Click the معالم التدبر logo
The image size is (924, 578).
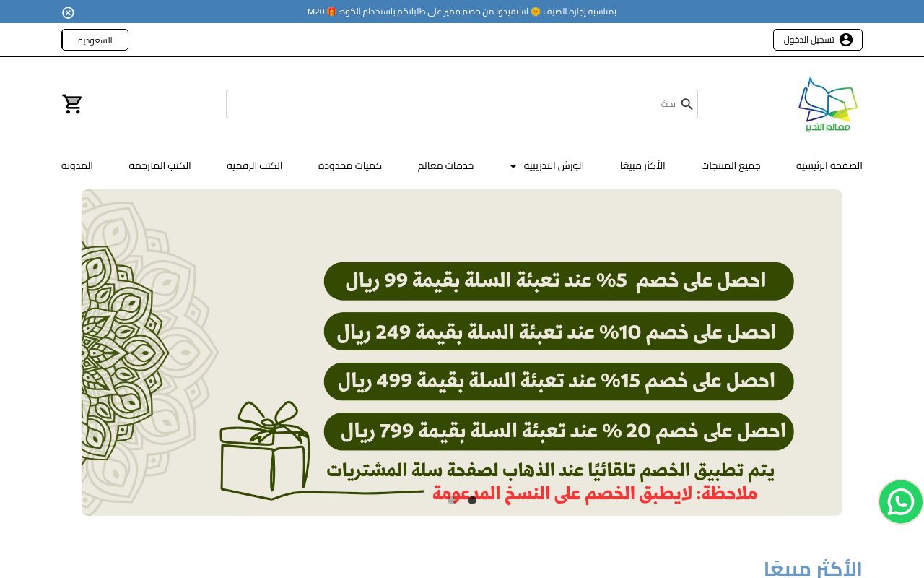point(828,104)
